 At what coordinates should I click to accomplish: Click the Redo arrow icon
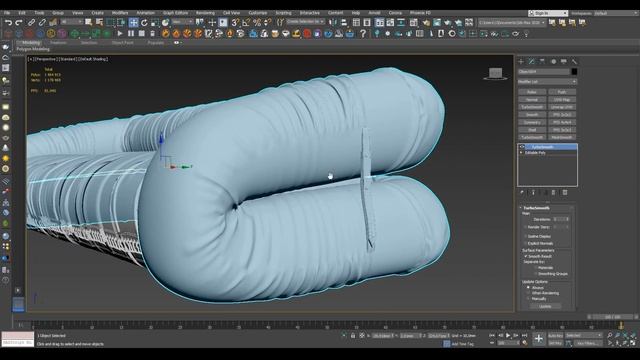[19, 22]
